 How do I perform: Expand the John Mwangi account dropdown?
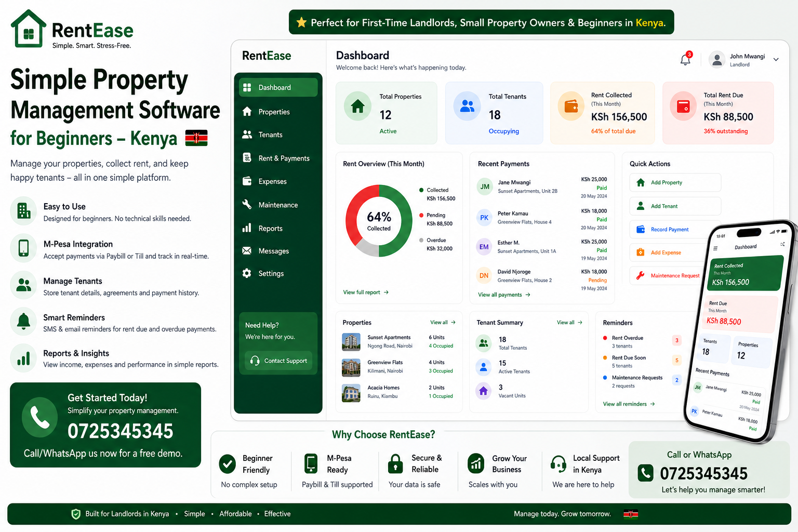tap(776, 60)
